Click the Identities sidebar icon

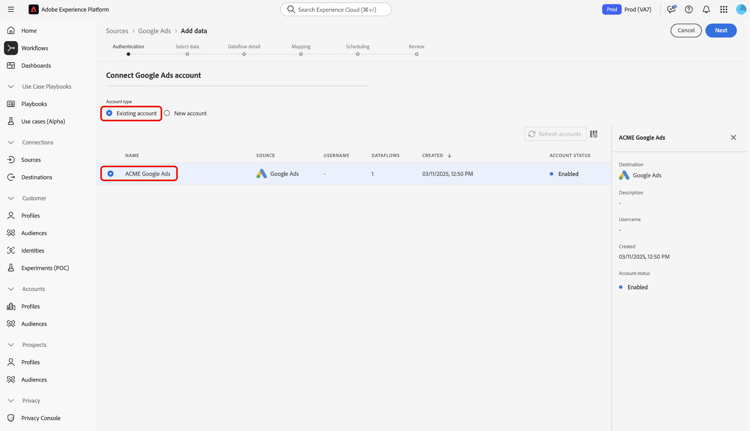point(11,250)
